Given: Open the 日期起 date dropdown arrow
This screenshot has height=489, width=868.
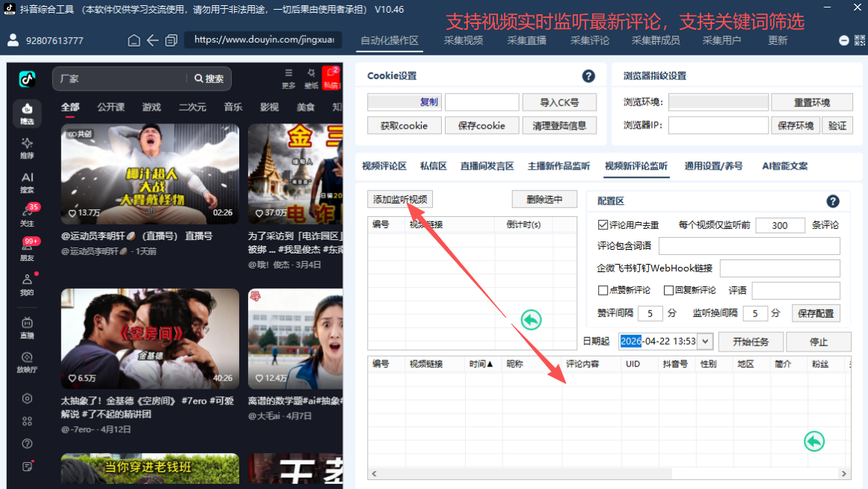Looking at the screenshot, I should click(705, 341).
